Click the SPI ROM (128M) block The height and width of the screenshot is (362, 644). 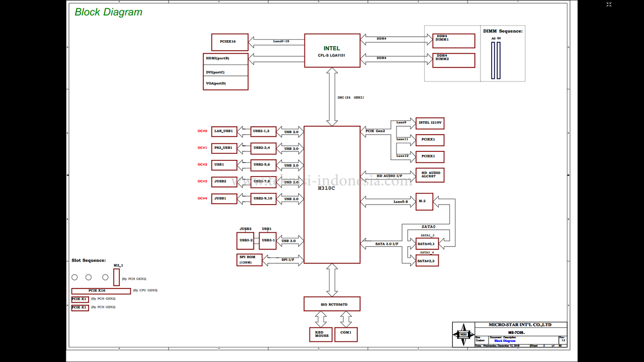250,260
